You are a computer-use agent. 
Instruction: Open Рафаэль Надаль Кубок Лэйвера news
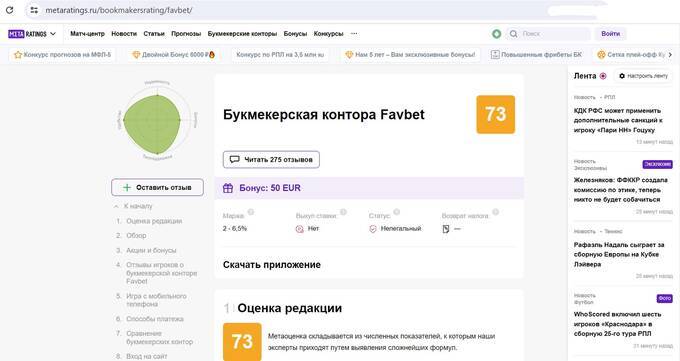point(619,254)
